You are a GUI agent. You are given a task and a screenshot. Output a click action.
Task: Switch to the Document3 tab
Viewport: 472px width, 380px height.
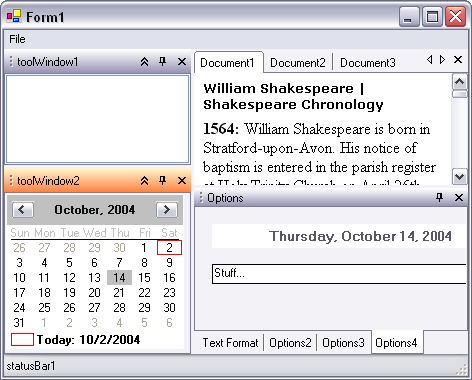[368, 63]
